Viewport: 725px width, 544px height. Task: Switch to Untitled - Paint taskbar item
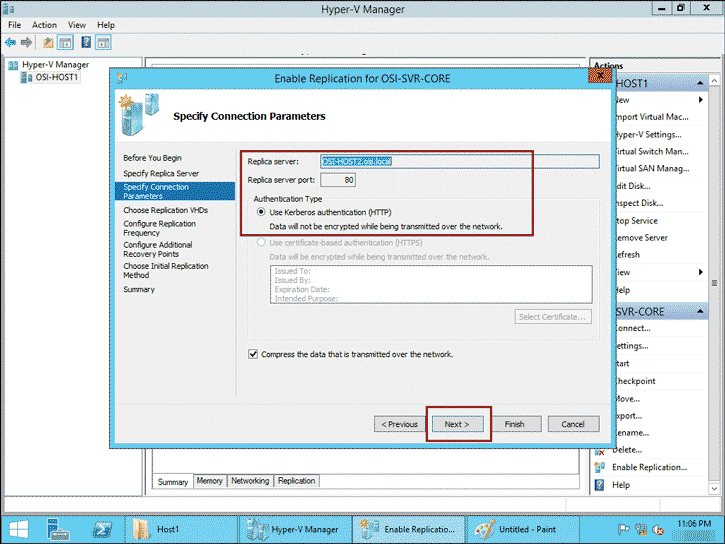tap(523, 530)
